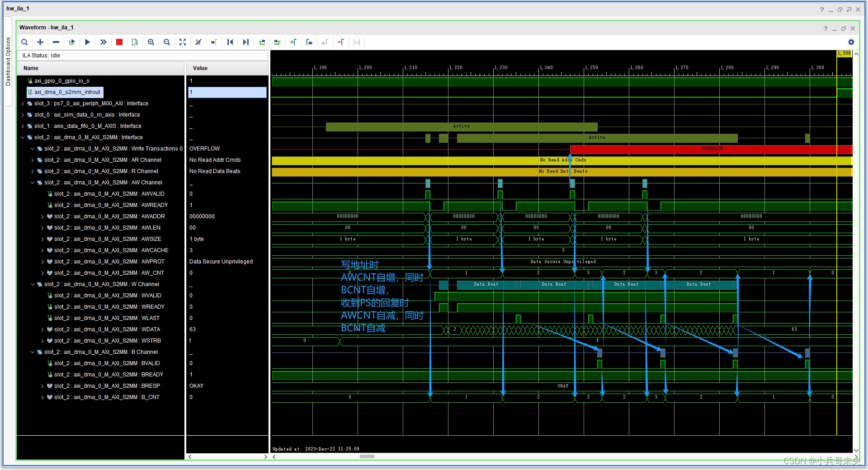Expand the AWADDR signal entry

coord(42,216)
